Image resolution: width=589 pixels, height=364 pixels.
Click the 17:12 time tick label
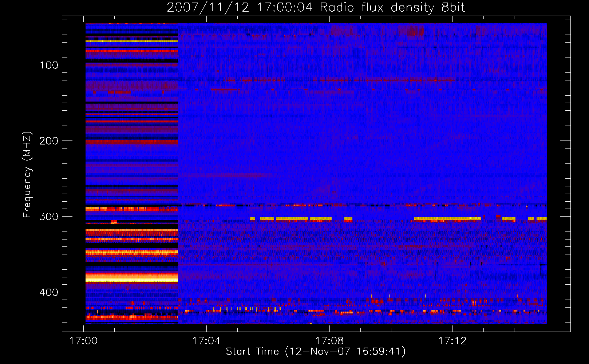coord(452,341)
